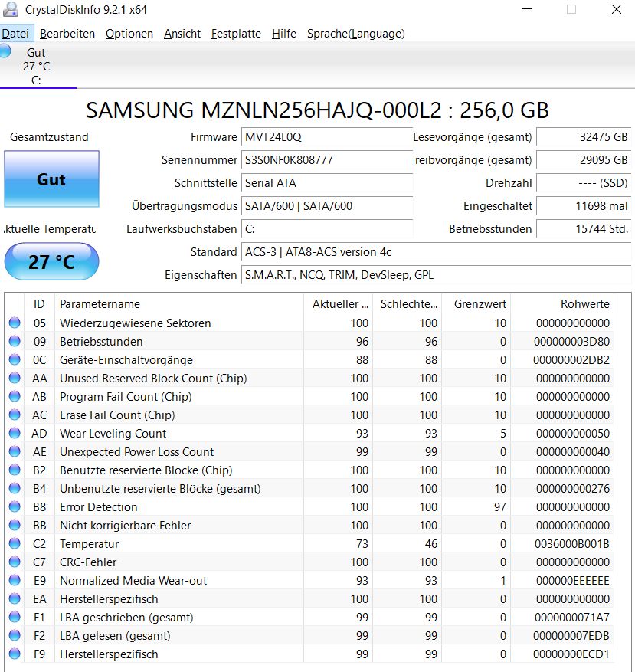Click the Seriennummer field value
635x672 pixels.
pos(327,160)
